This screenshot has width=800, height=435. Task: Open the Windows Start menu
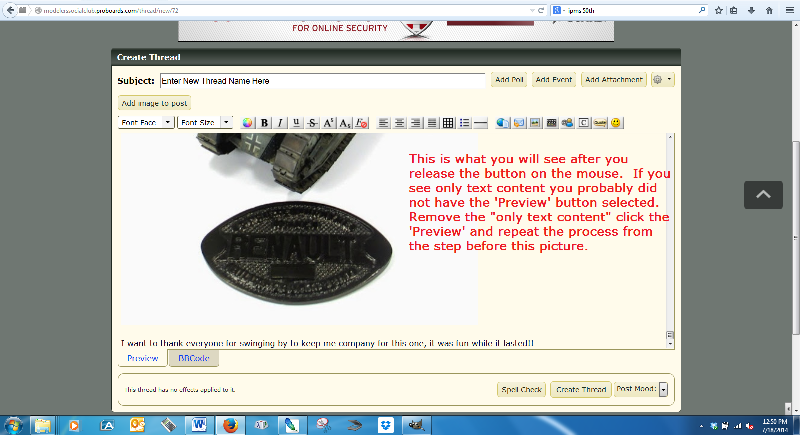tap(13, 425)
